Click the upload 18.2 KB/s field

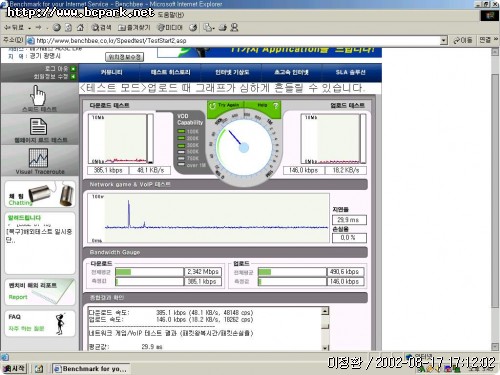[x=346, y=170]
